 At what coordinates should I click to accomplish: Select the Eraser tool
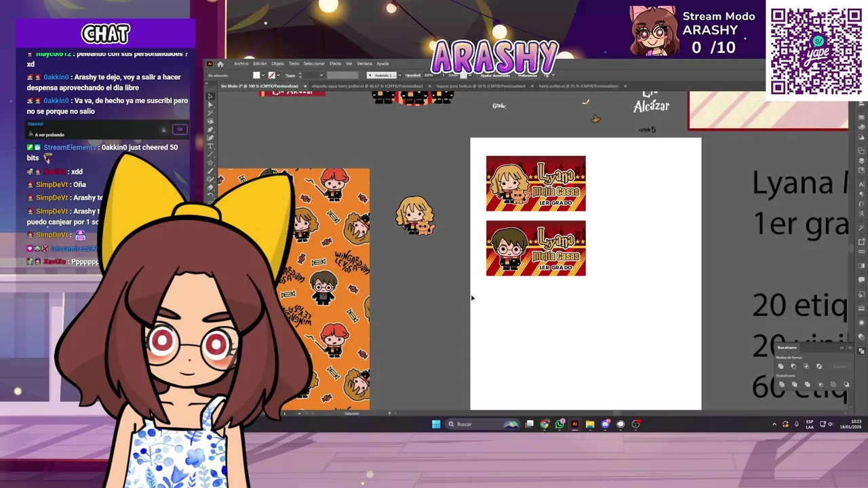click(210, 187)
